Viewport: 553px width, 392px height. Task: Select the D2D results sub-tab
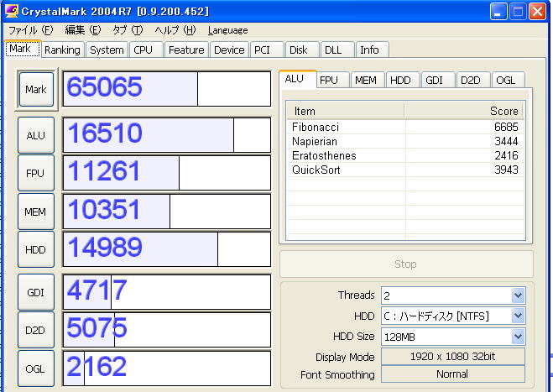point(473,80)
